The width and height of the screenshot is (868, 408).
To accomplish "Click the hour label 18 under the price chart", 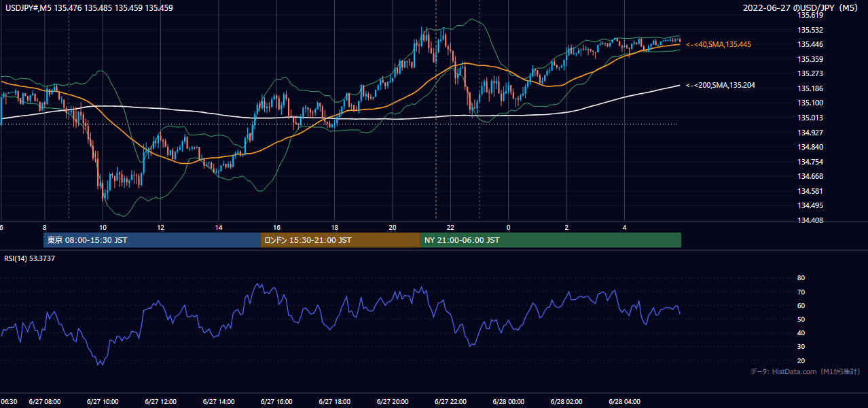I will tap(335, 227).
